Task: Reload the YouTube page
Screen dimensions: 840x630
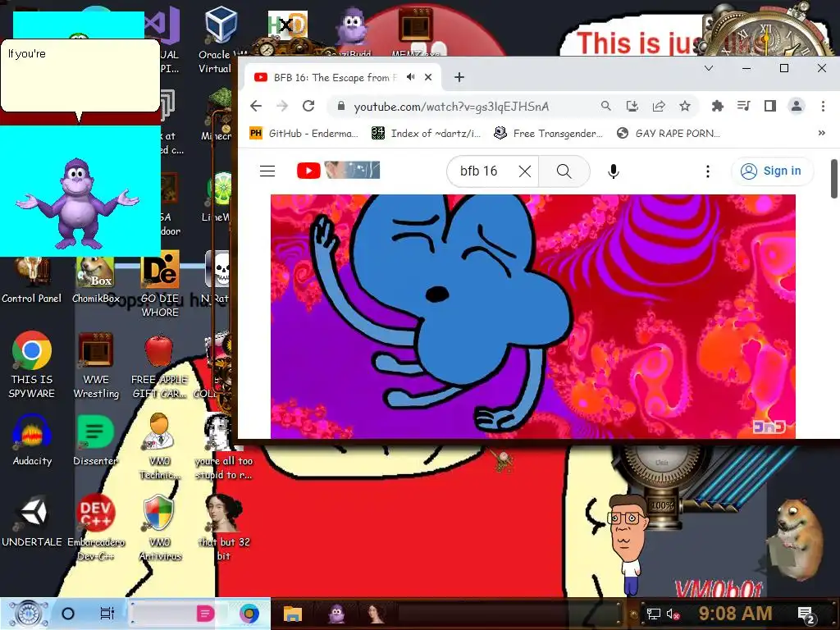Action: [x=308, y=106]
